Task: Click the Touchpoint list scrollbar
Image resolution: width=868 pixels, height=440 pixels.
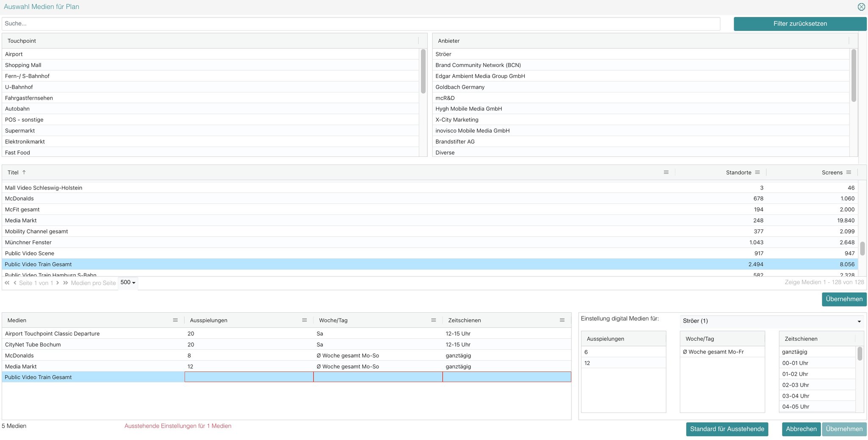Action: tap(423, 71)
